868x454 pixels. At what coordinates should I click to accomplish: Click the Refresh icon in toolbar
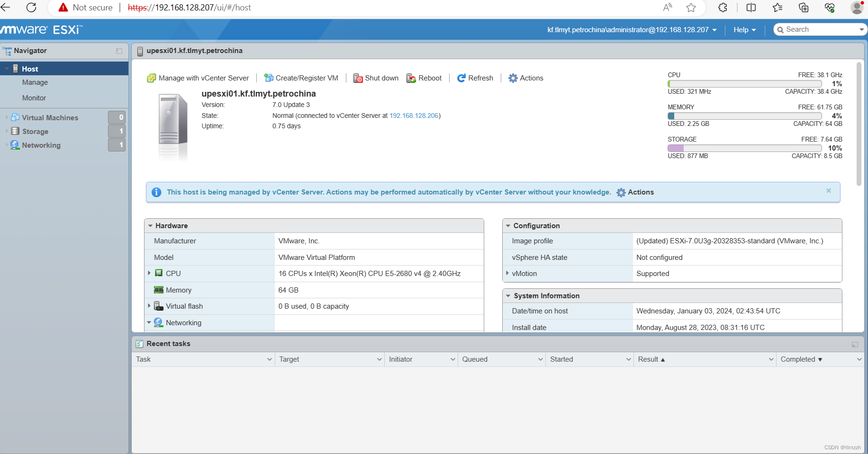click(x=461, y=78)
